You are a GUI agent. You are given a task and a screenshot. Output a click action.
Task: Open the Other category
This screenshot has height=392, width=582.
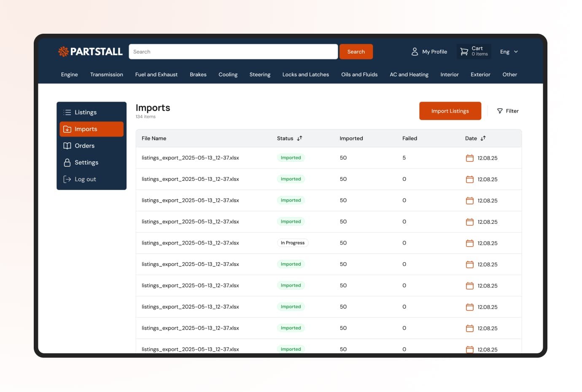coord(510,75)
